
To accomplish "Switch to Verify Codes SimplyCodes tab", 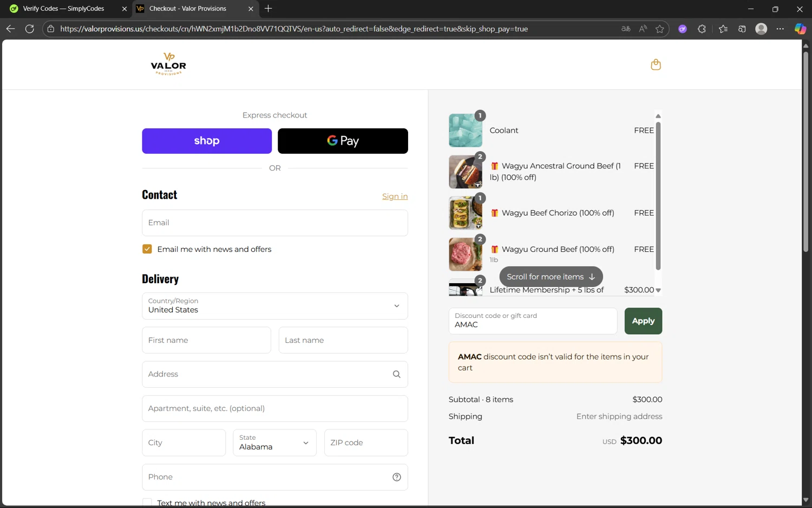I will [64, 9].
